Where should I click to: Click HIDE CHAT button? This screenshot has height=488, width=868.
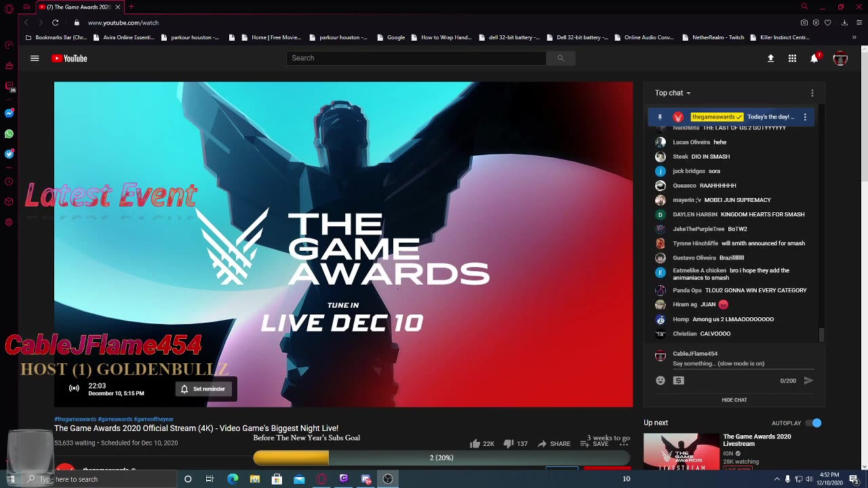[734, 400]
